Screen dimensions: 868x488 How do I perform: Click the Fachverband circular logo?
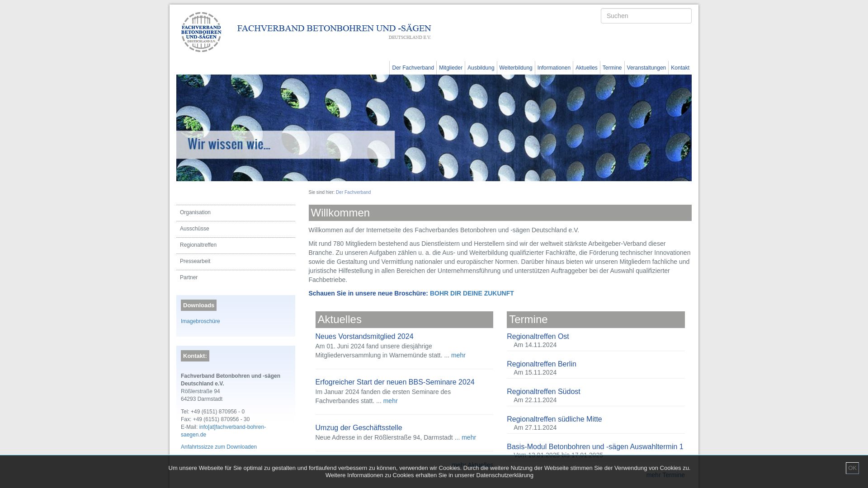(x=201, y=32)
